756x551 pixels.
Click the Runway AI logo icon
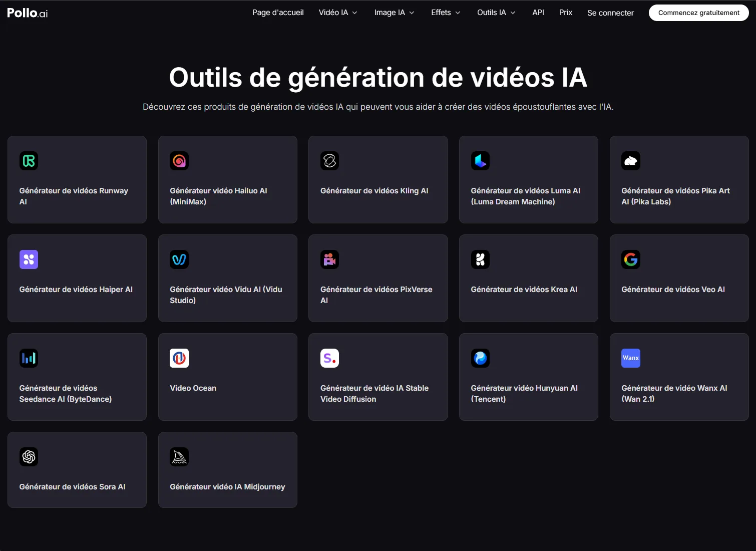coord(29,161)
